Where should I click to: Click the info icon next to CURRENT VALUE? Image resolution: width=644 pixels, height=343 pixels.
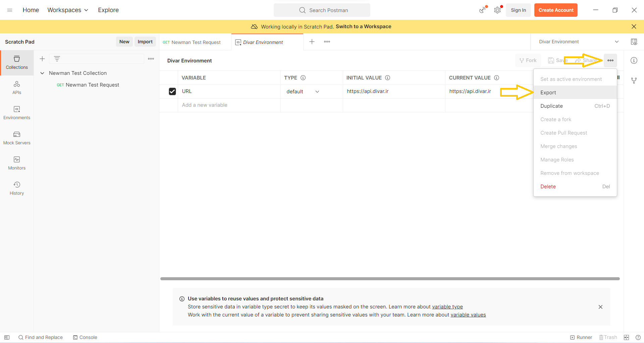pos(497,78)
